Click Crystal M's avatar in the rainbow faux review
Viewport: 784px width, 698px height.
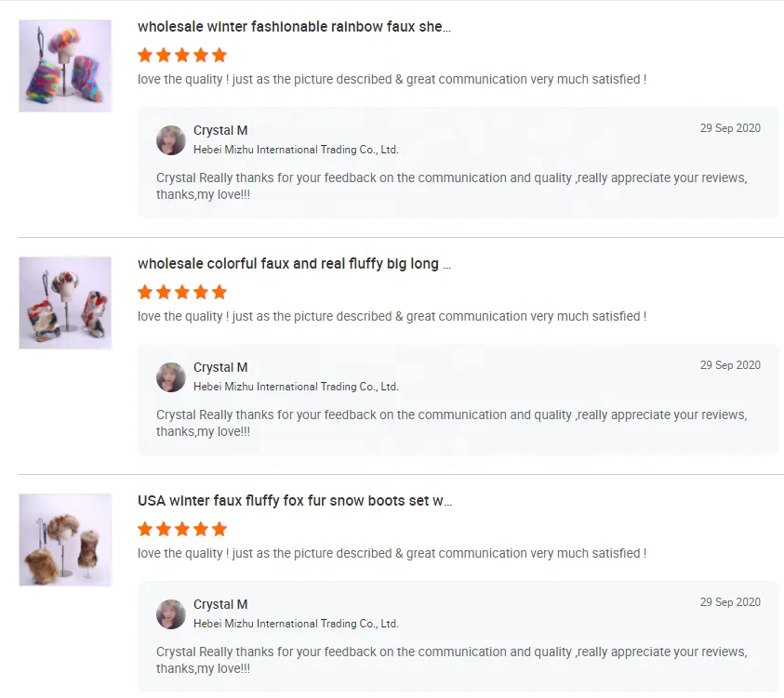pos(171,140)
